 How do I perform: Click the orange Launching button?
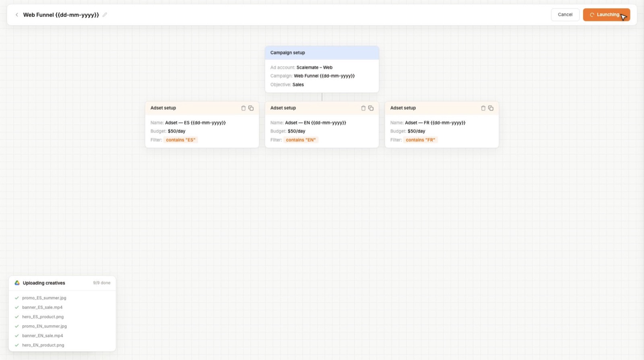[x=606, y=14]
